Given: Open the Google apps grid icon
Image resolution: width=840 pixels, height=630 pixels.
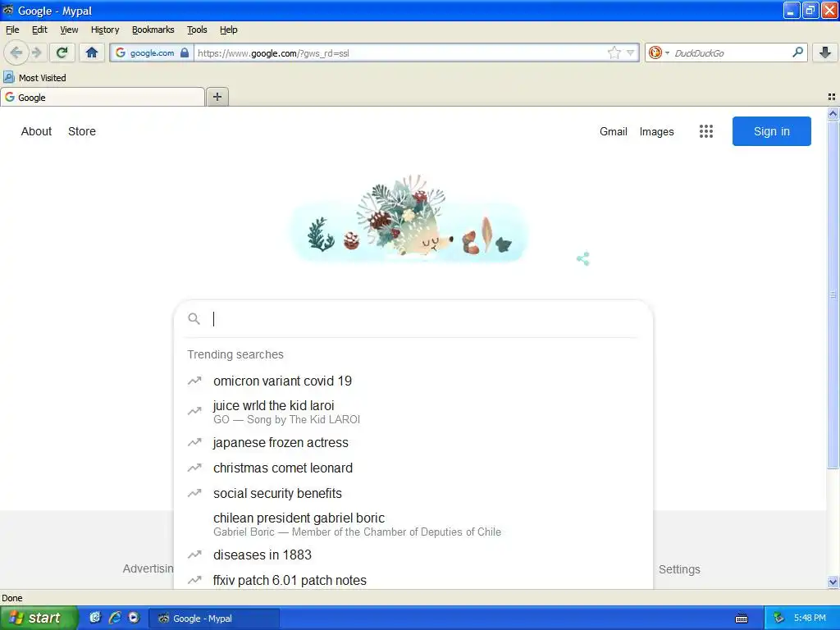Looking at the screenshot, I should pos(706,131).
